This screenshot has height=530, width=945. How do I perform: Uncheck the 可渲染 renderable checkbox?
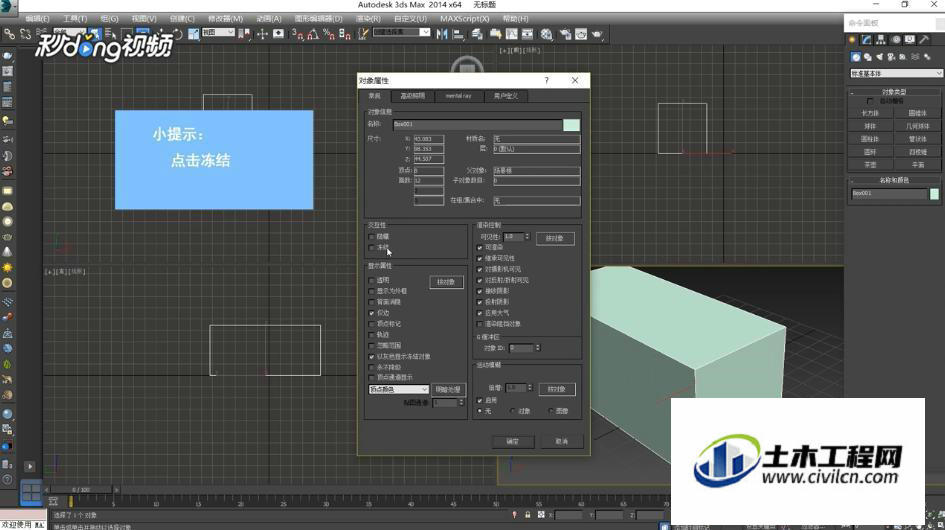pos(480,247)
